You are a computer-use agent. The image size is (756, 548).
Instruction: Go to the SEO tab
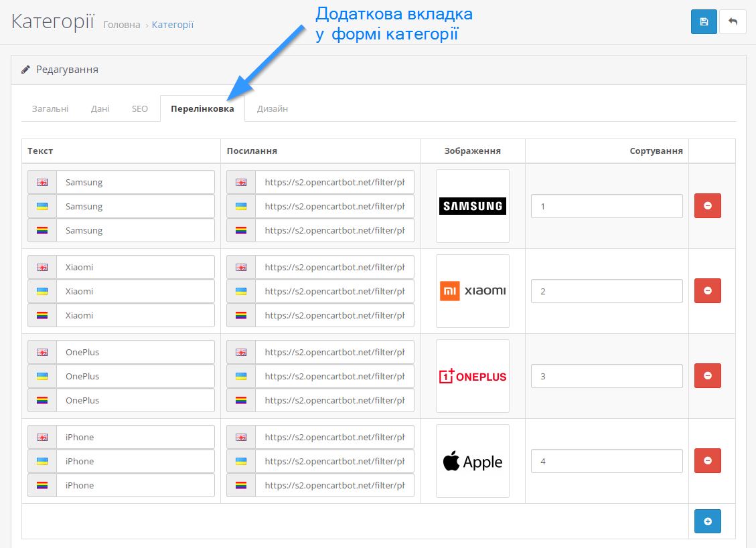140,109
